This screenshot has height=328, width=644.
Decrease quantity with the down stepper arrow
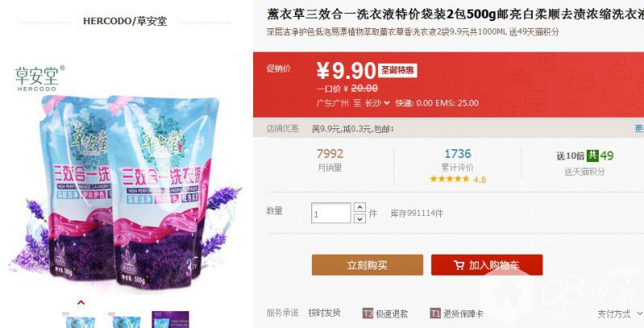coord(359,218)
